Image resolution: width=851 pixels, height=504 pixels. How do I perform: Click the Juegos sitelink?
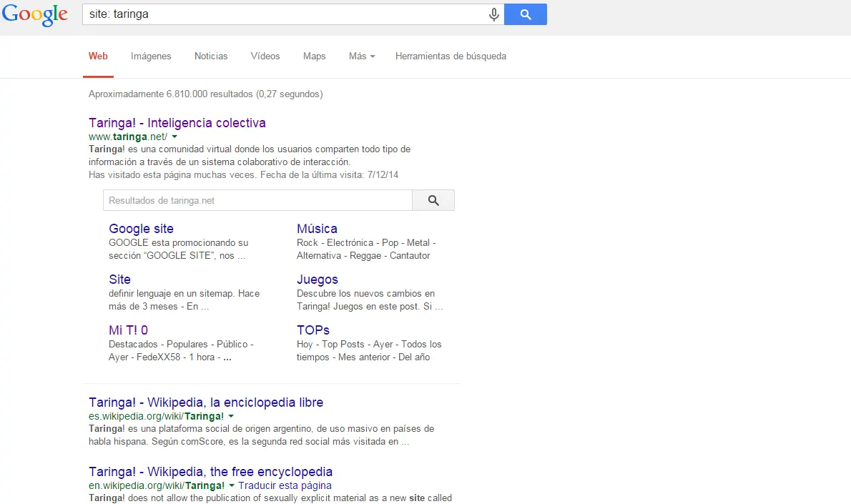[317, 280]
